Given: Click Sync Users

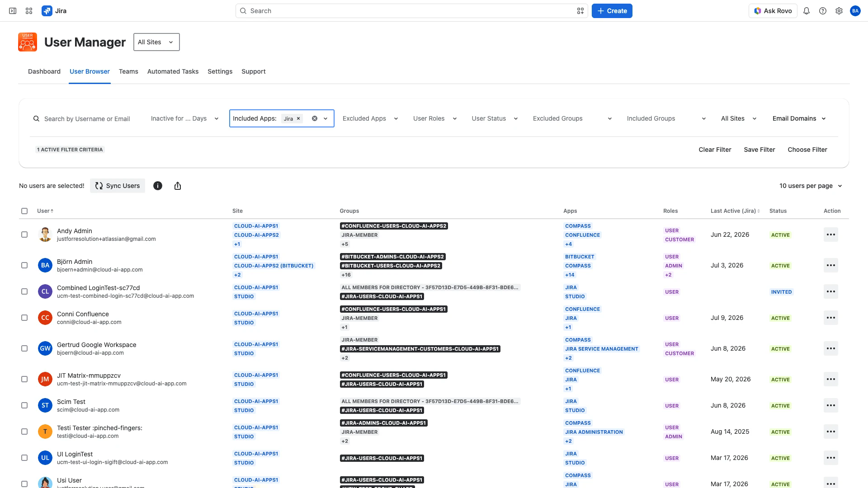Looking at the screenshot, I should 118,186.
